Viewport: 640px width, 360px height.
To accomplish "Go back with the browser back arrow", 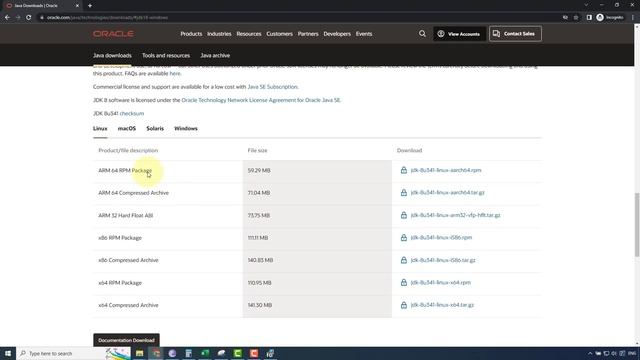I will [x=7, y=18].
